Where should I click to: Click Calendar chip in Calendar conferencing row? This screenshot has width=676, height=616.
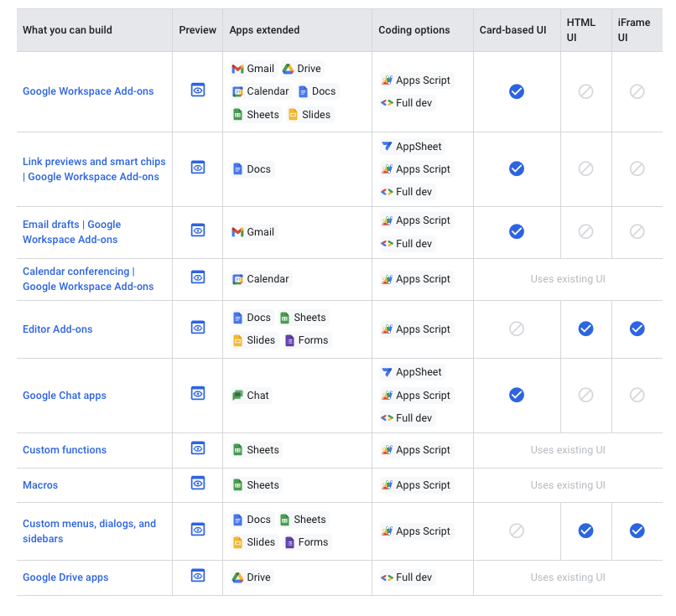pyautogui.click(x=260, y=279)
